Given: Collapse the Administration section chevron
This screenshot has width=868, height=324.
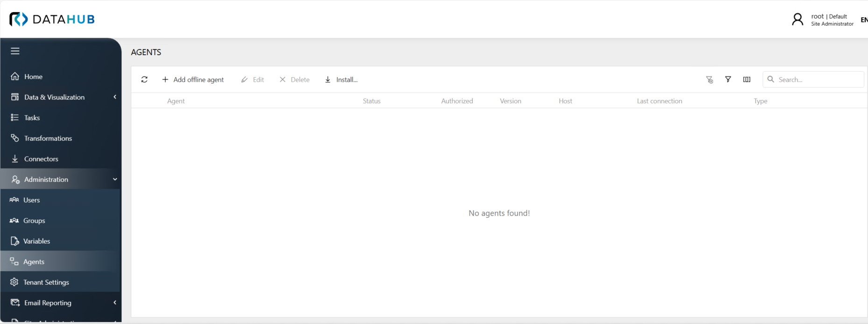Looking at the screenshot, I should pos(115,179).
